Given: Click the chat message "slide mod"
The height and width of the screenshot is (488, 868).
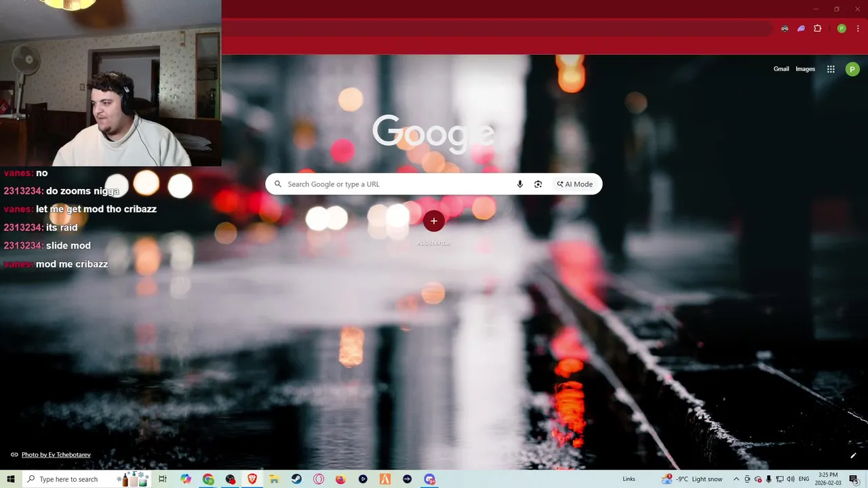Looking at the screenshot, I should [68, 245].
